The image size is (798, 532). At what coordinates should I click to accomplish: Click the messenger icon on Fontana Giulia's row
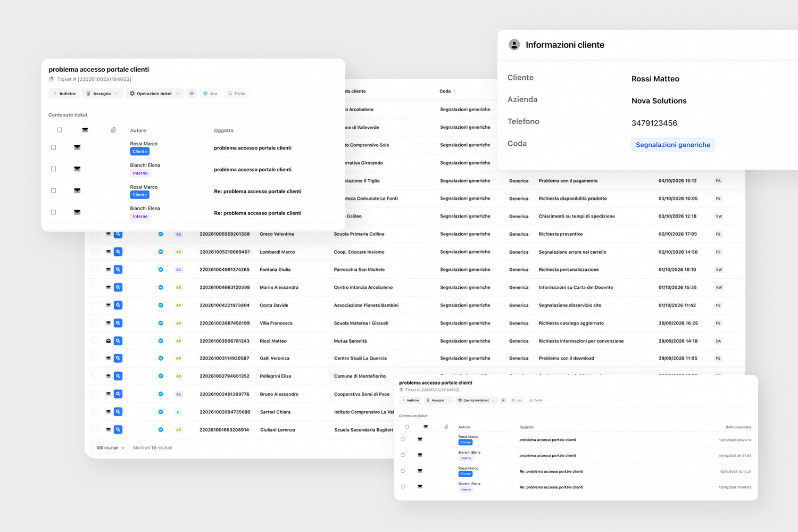[x=161, y=270]
